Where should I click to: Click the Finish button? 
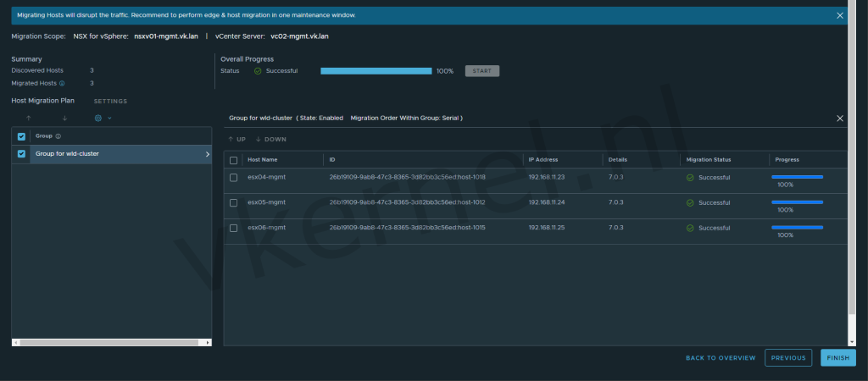(837, 358)
